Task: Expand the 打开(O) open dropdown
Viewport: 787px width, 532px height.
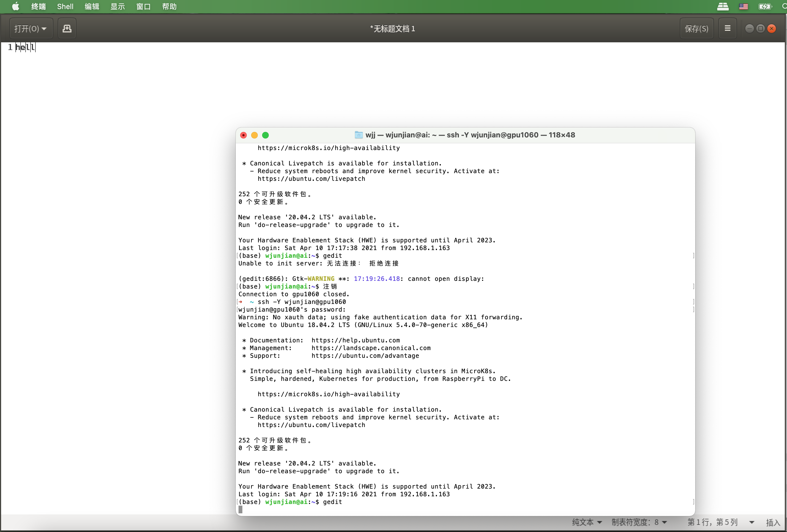Action: pyautogui.click(x=31, y=29)
